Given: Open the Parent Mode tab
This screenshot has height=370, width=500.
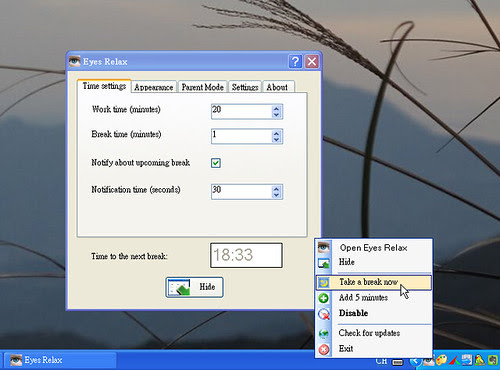Looking at the screenshot, I should coord(202,87).
